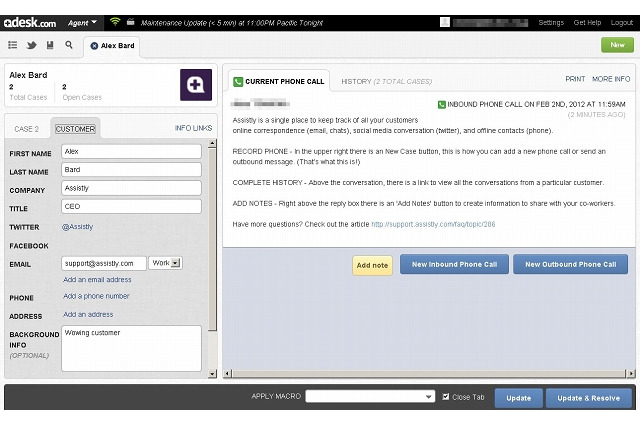Open the Agent dropdown menu

(81, 21)
